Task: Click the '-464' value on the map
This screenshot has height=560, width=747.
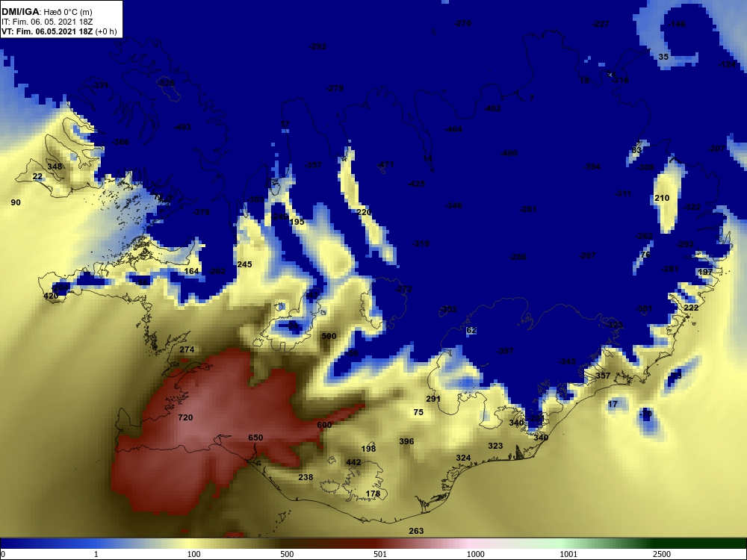Action: 453,129
